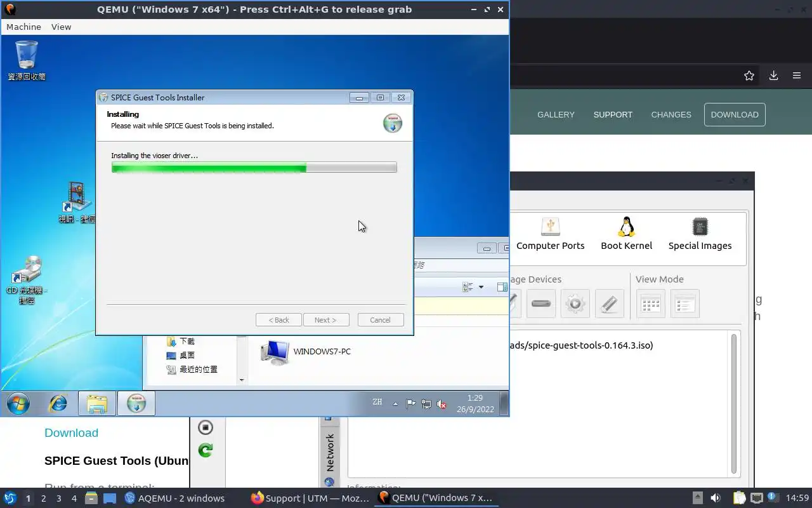Open the Action Center flag icon

pos(410,404)
